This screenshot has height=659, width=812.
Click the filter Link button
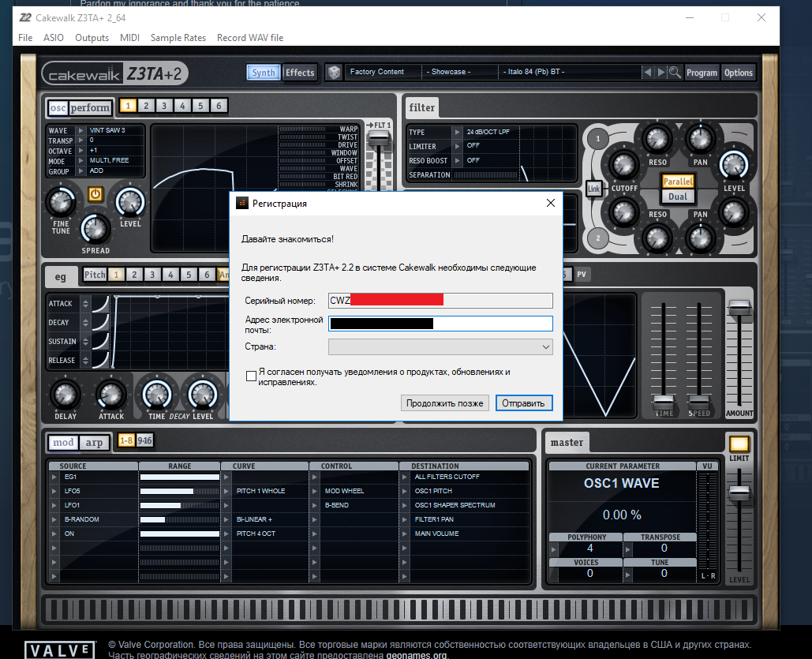pos(593,189)
